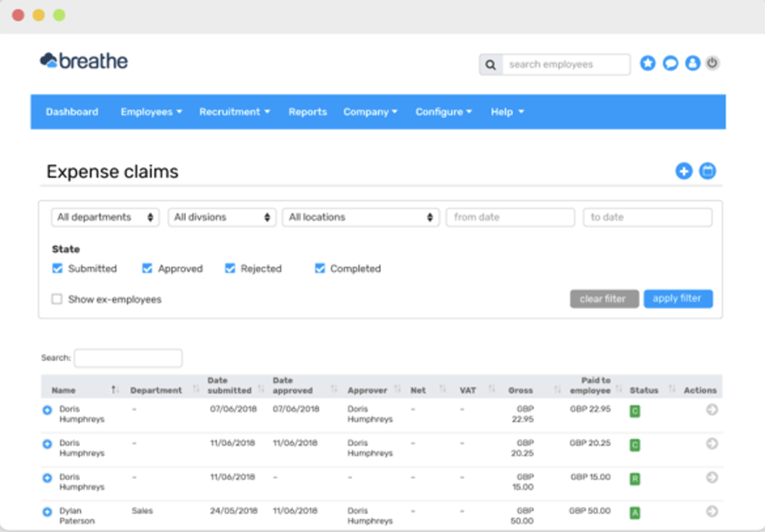
Task: Sort by Date approved column arrows
Action: (x=334, y=389)
